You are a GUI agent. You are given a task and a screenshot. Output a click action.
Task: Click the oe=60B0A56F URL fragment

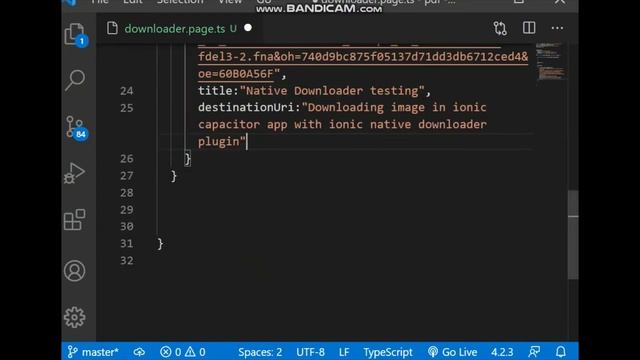click(x=236, y=74)
